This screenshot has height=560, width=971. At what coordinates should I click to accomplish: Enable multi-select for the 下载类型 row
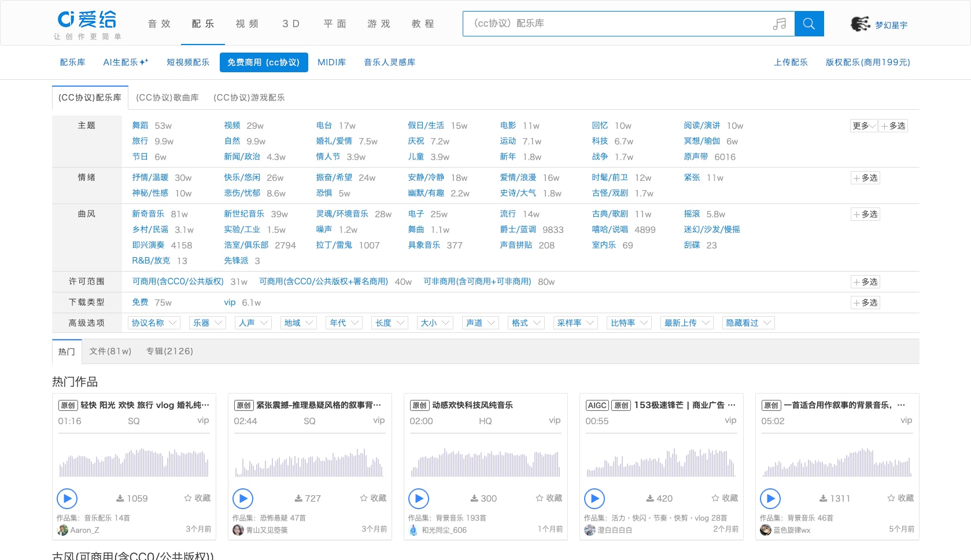[866, 303]
